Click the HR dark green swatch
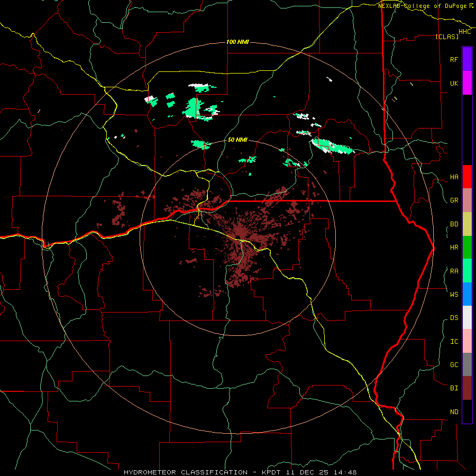This screenshot has height=476, width=476. [x=467, y=247]
